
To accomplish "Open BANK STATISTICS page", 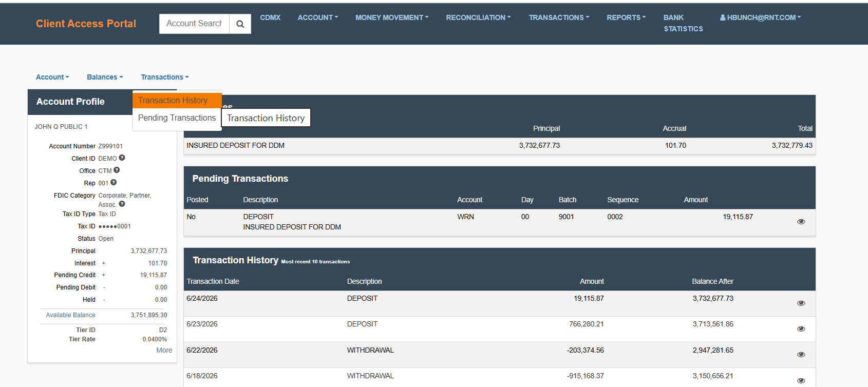I will click(x=683, y=23).
